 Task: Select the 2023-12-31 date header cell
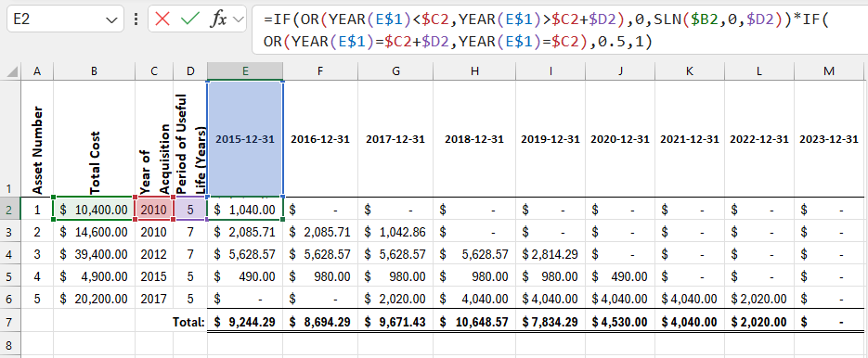(x=829, y=138)
